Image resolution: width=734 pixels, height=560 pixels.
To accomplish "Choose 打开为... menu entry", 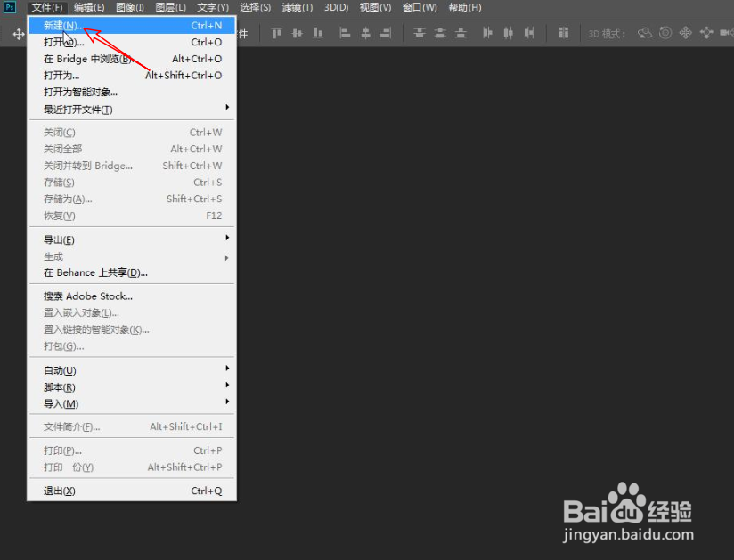I will (132, 76).
